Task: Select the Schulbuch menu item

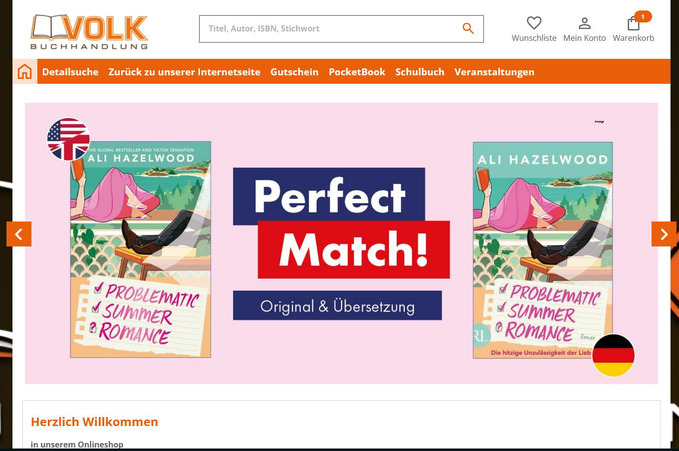Action: tap(420, 72)
